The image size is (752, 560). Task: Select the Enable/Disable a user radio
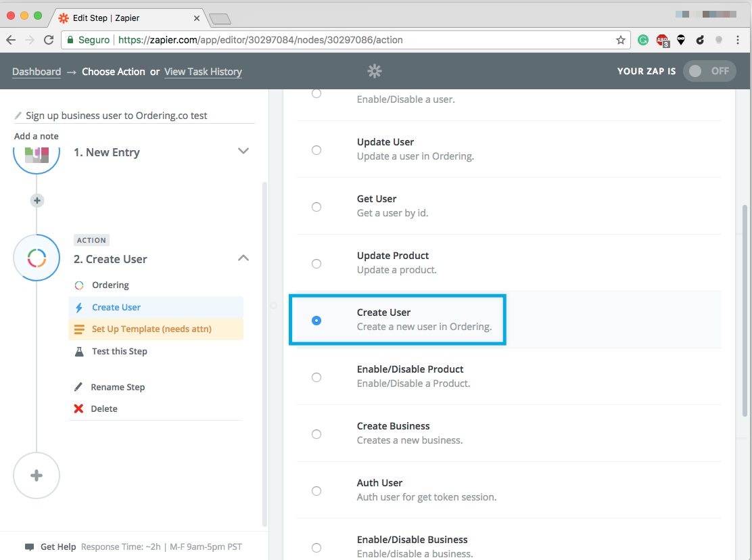pos(316,93)
